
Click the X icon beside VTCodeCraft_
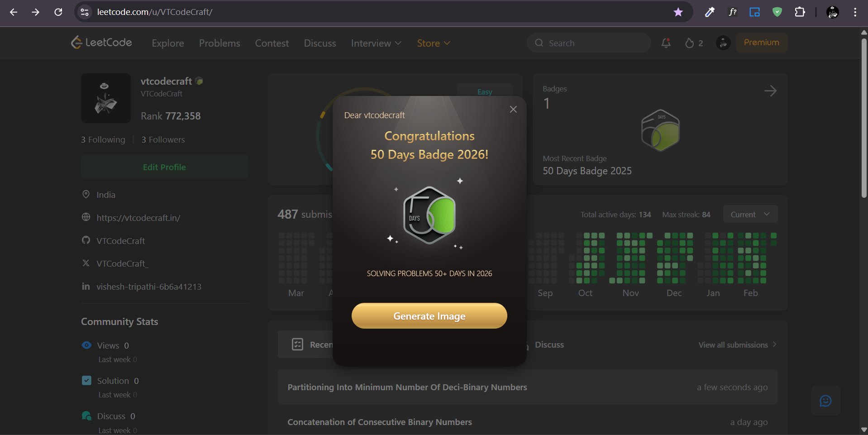coord(86,263)
